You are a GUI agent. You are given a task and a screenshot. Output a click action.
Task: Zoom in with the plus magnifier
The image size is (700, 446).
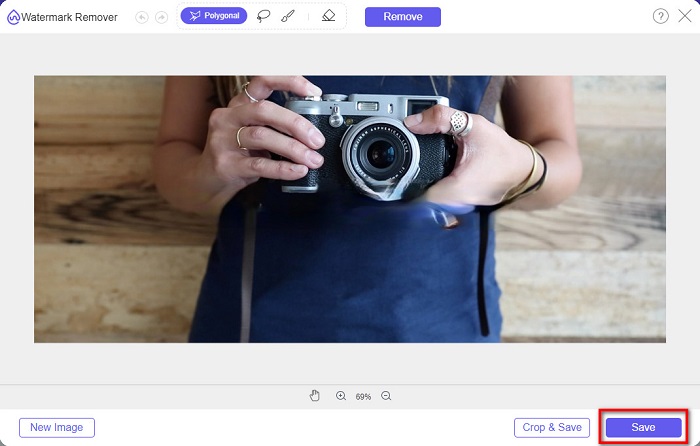pos(341,396)
